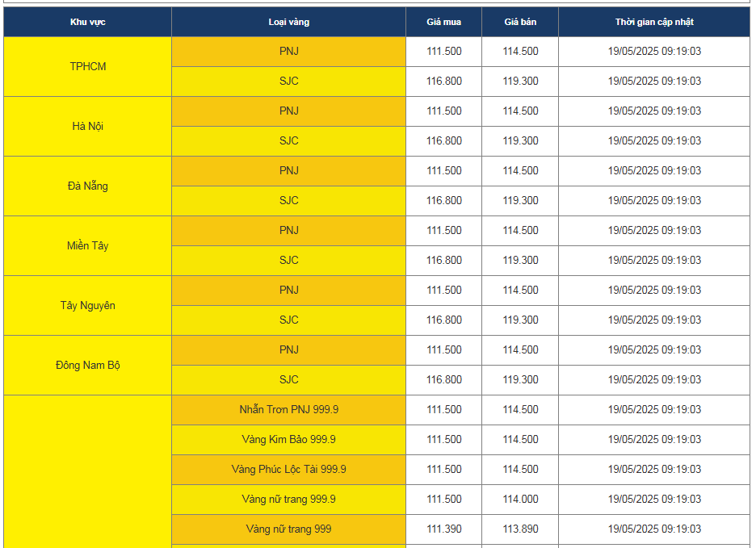Click update time for Vàng Phúc Lộc Tài 999.9

(654, 470)
